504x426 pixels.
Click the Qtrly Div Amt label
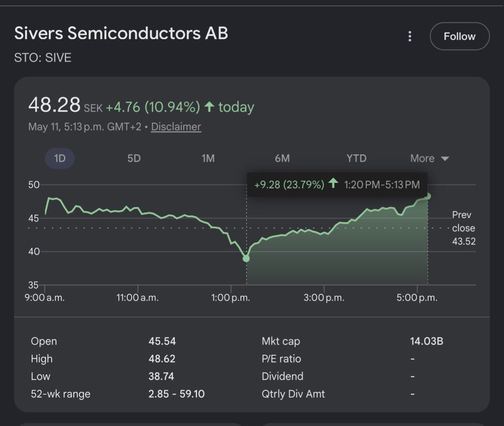point(294,394)
